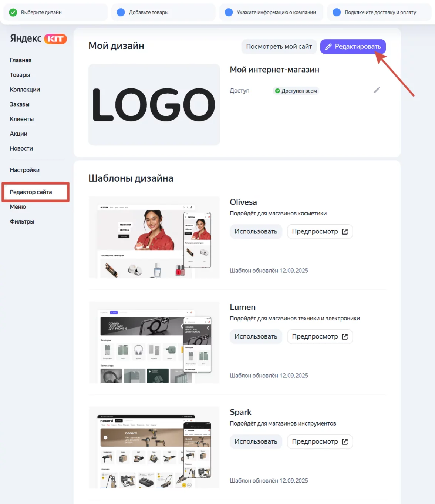Image resolution: width=435 pixels, height=504 pixels.
Task: Click Подойдёт для магазинов косметики text
Action: pos(278,214)
